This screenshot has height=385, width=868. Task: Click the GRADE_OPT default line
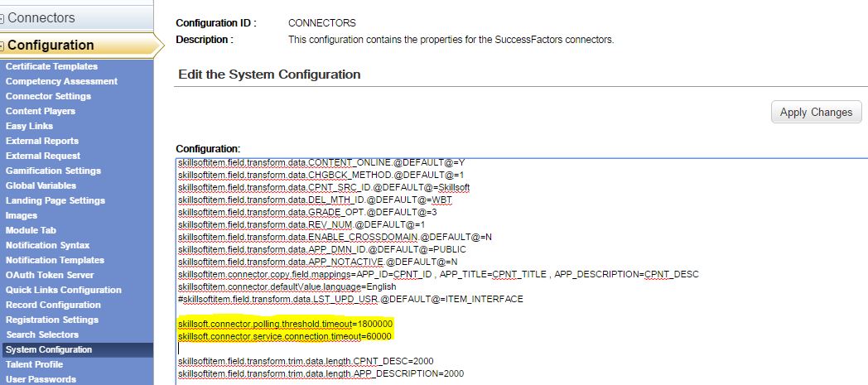[x=308, y=212]
